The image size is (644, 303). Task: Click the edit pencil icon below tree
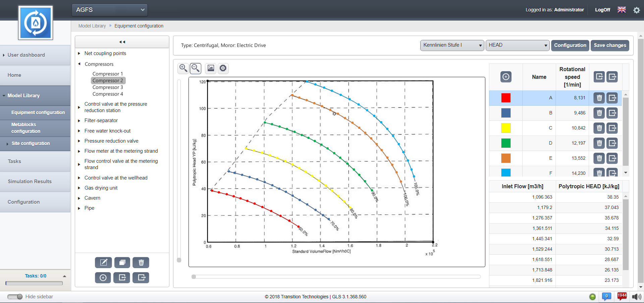click(x=103, y=262)
